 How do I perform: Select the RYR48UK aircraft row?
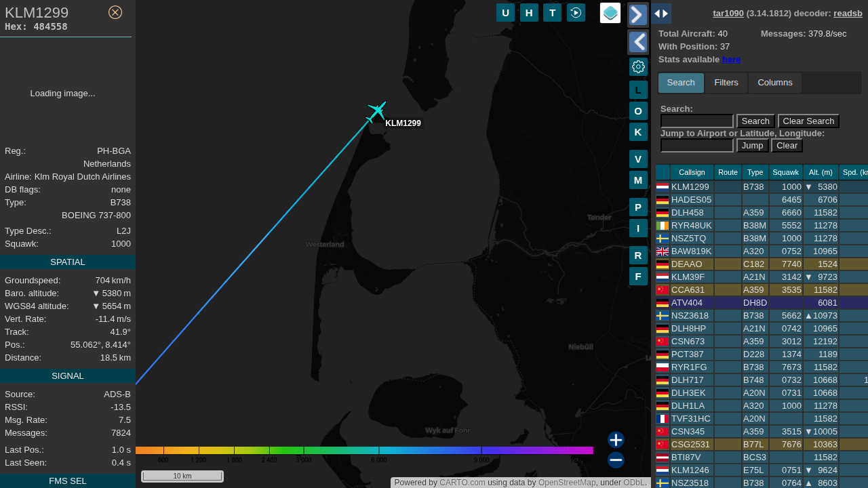pyautogui.click(x=762, y=226)
